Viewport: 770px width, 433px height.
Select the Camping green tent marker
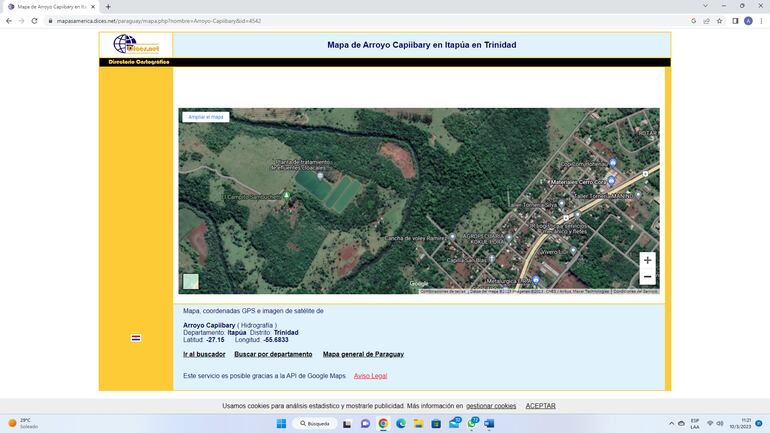pyautogui.click(x=287, y=196)
